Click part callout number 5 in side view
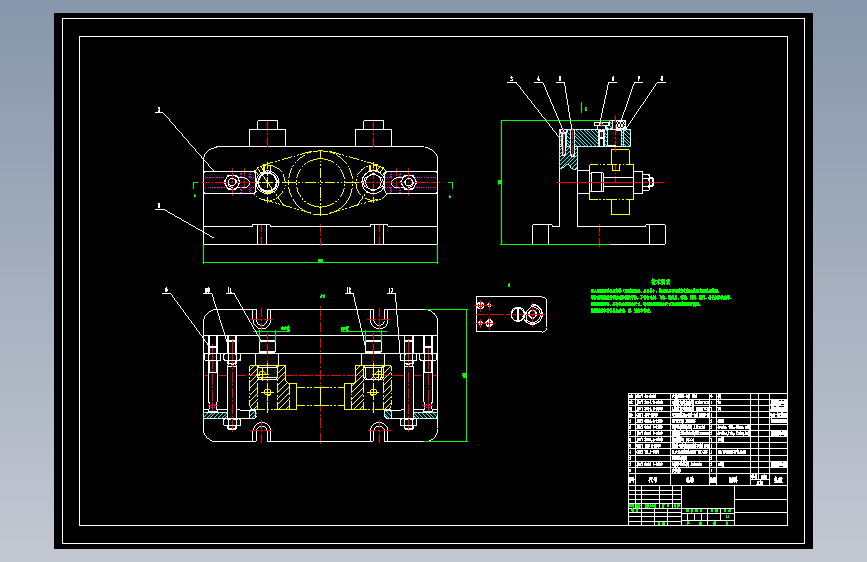This screenshot has width=867, height=562. 511,79
